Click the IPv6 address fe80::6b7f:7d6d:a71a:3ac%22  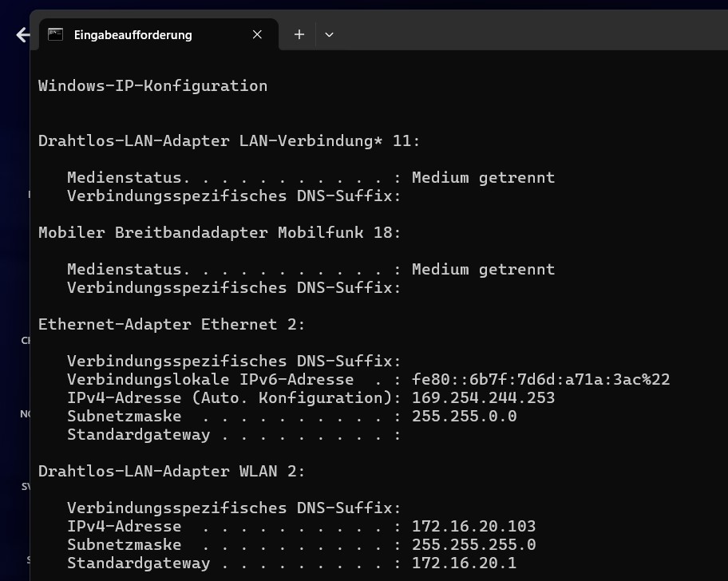pos(540,379)
